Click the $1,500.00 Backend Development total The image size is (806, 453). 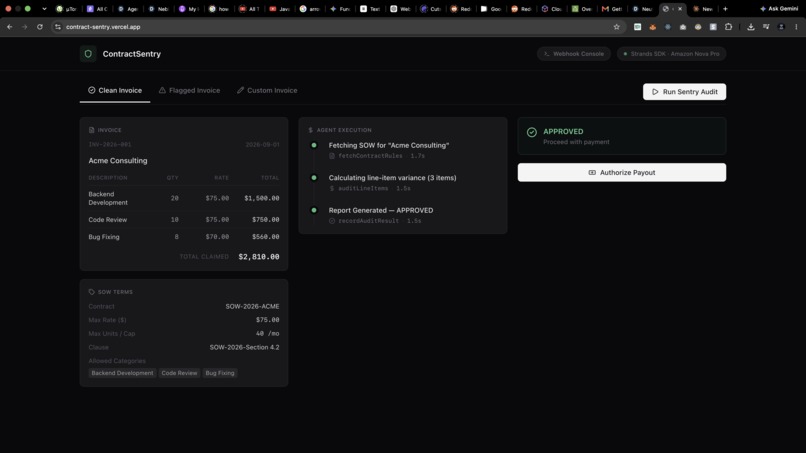pyautogui.click(x=262, y=198)
